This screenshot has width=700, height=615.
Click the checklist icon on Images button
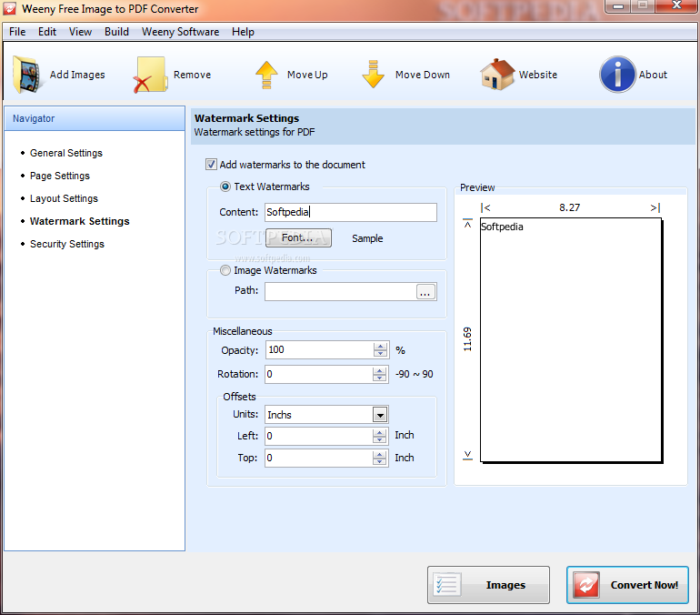[x=447, y=585]
